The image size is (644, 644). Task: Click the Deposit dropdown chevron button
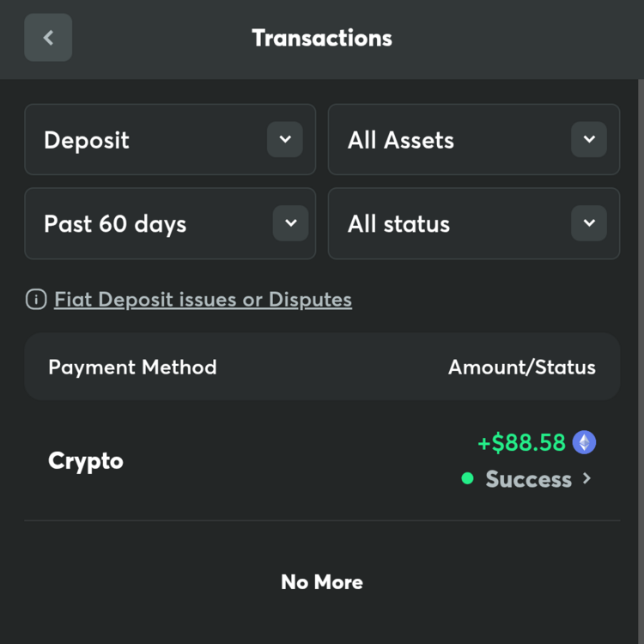click(x=285, y=139)
